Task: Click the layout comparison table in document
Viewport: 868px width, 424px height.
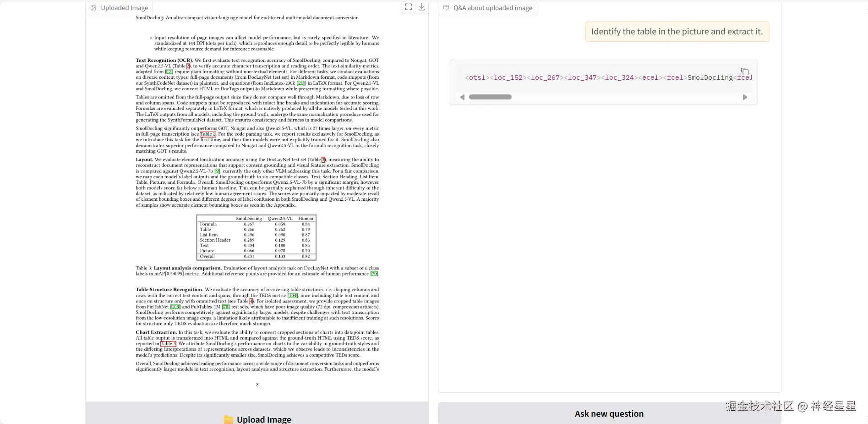Action: pyautogui.click(x=256, y=237)
